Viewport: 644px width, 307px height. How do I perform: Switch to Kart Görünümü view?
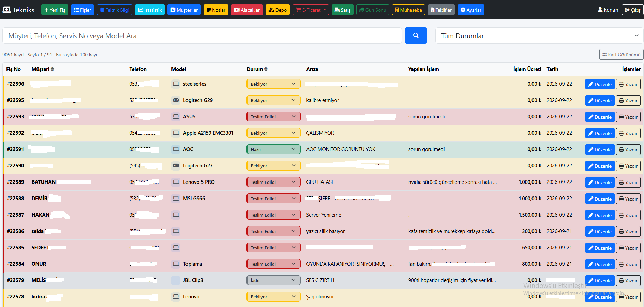click(x=621, y=55)
